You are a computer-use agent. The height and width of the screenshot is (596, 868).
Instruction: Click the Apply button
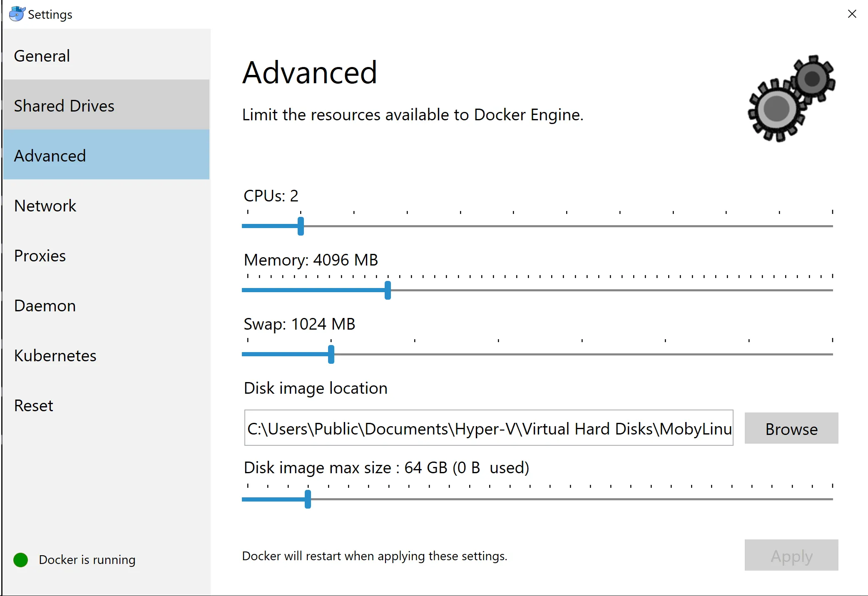[x=791, y=555]
